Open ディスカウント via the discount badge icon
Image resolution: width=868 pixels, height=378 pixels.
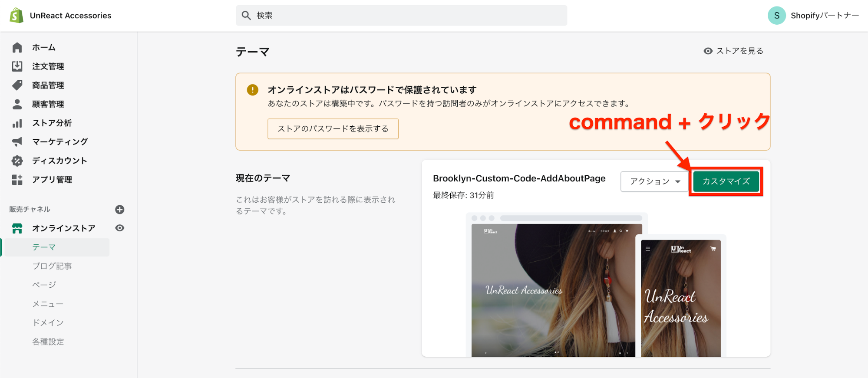coord(17,161)
